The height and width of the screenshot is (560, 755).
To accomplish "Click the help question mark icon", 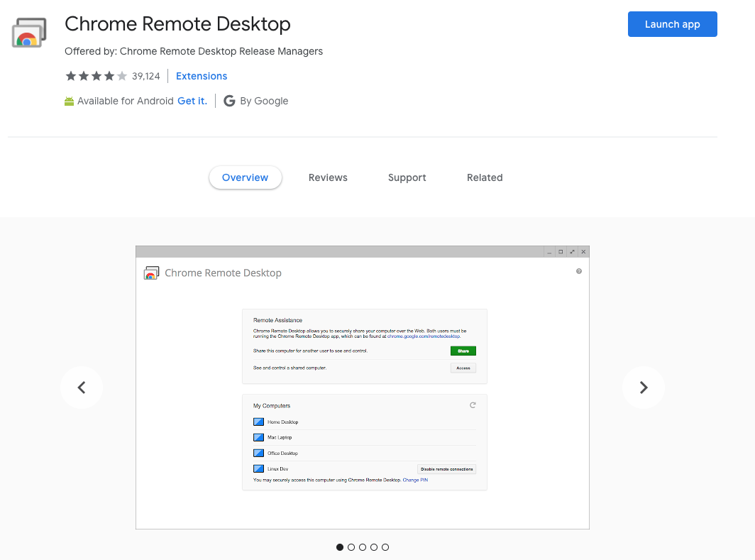I will [x=579, y=271].
